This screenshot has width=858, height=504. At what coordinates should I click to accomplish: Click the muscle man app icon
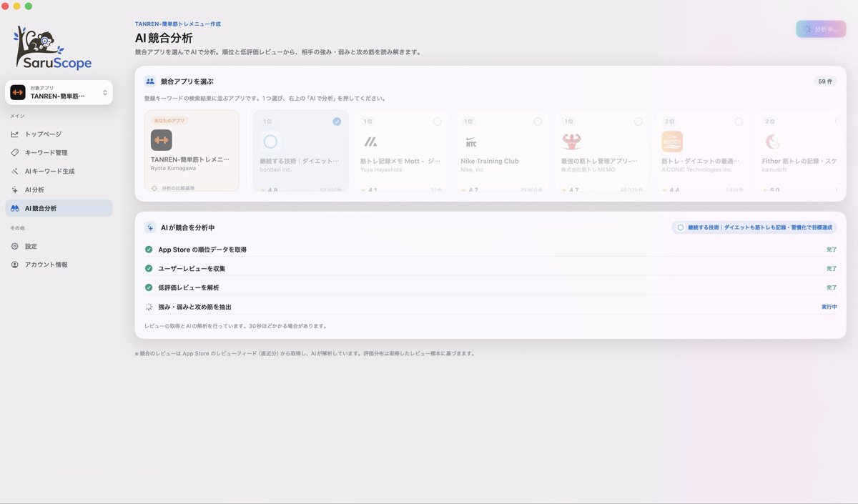(x=571, y=141)
